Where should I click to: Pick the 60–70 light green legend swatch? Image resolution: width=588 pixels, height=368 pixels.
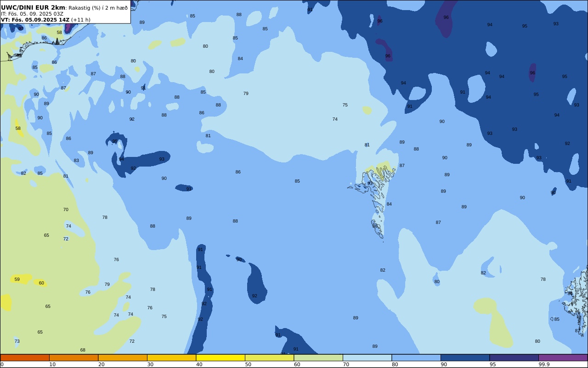tap(318, 357)
